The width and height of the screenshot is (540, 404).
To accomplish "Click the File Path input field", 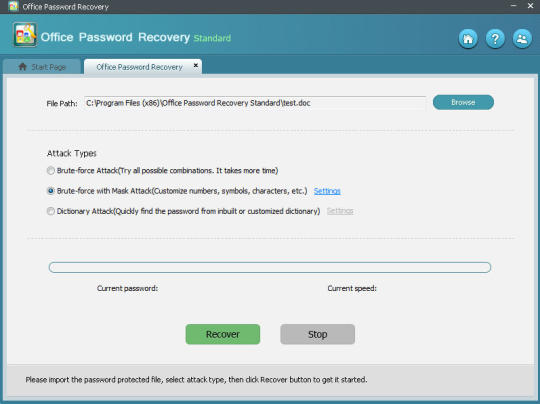I will point(255,103).
